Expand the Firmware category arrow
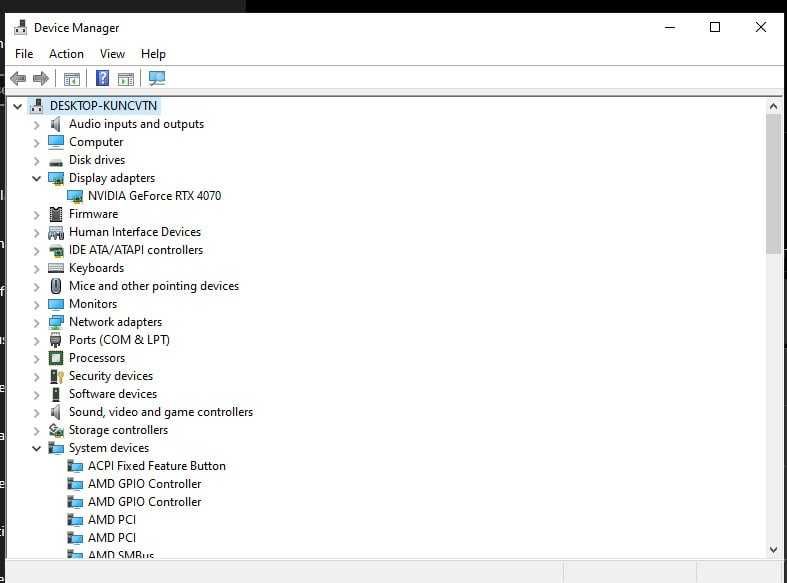The image size is (787, 583). (37, 215)
